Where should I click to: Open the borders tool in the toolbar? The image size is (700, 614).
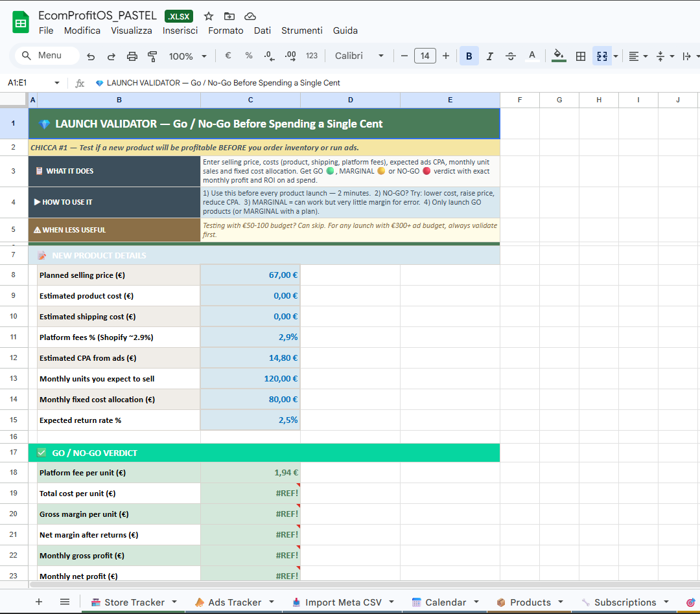coord(581,56)
